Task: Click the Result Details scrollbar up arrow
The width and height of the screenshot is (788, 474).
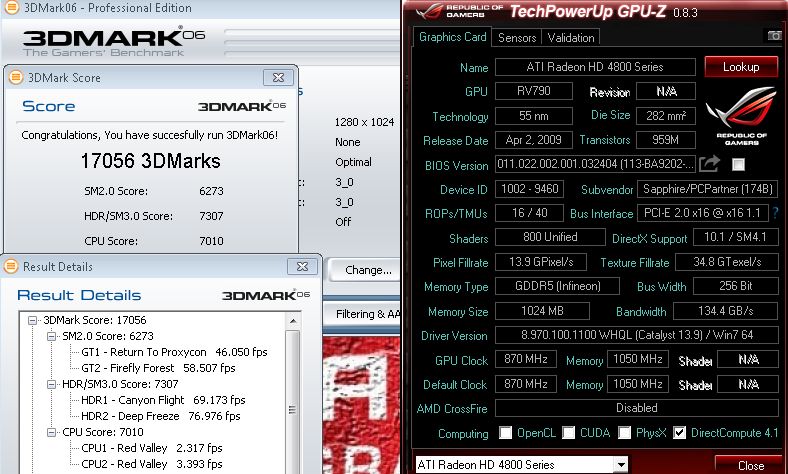Action: [292, 321]
